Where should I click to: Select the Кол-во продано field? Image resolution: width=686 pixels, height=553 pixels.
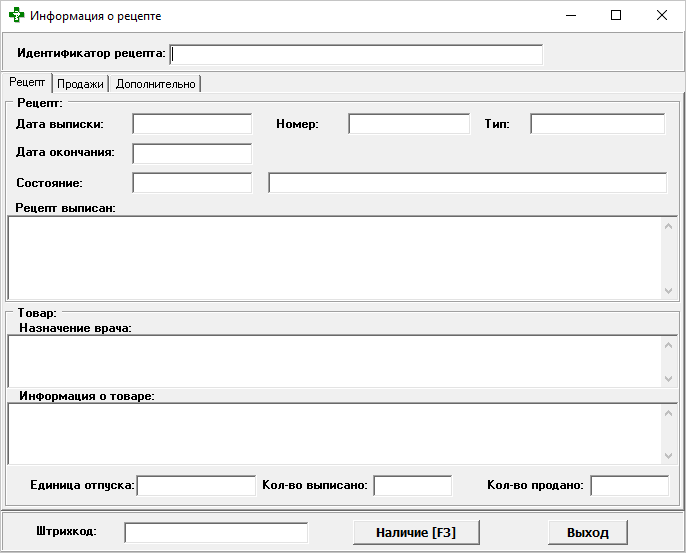(x=629, y=486)
